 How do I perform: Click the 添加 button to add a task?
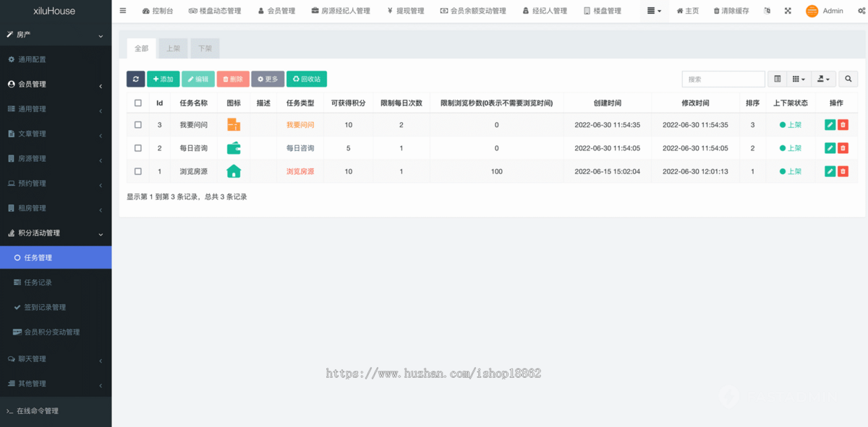coord(163,79)
